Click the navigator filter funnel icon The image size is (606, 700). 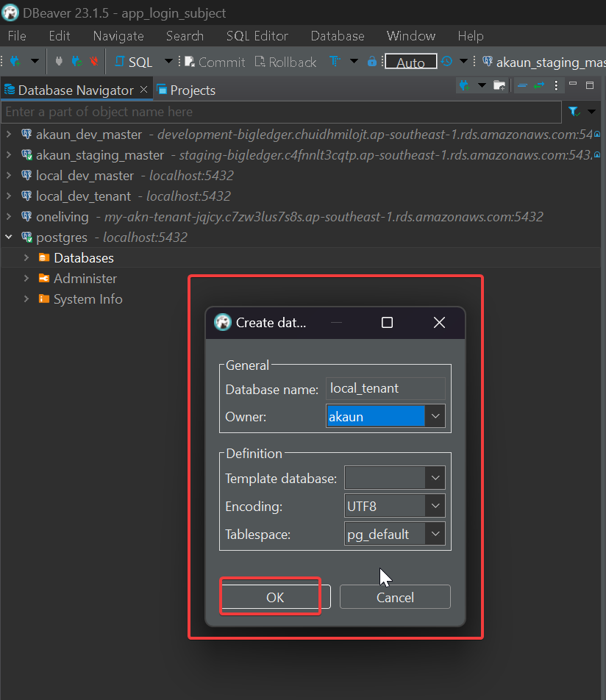point(574,112)
